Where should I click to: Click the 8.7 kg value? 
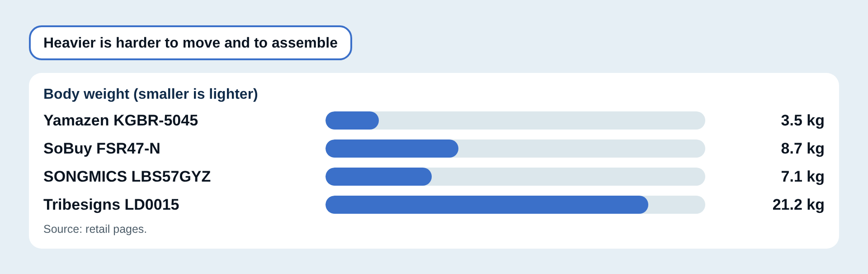(802, 149)
